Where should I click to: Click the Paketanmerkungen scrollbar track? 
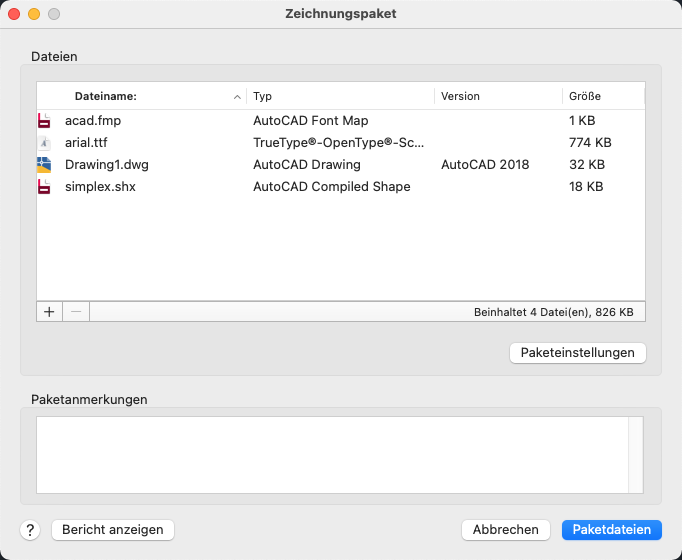pos(636,455)
